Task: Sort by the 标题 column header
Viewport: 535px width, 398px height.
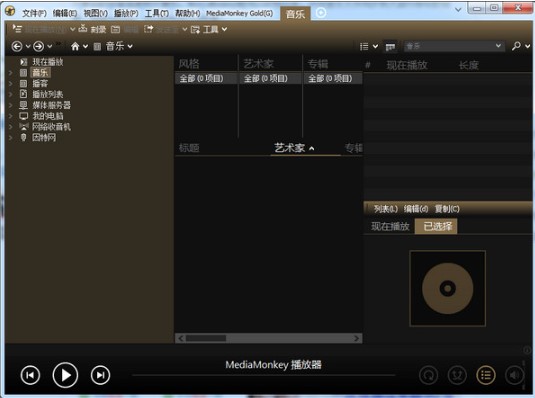Action: 189,148
